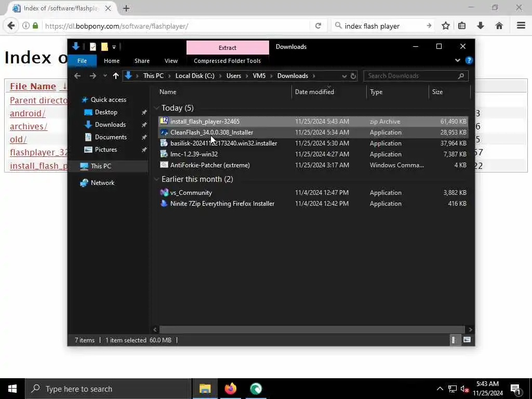The image size is (532, 399).
Task: Select CleanFlash_34.0.0.308_Installer file
Action: (313, 132)
